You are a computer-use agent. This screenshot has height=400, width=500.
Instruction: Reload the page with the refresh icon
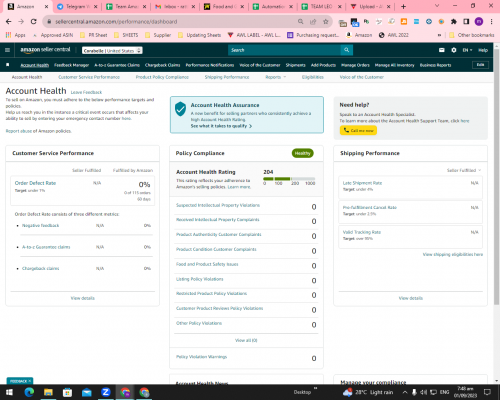[x=33, y=22]
